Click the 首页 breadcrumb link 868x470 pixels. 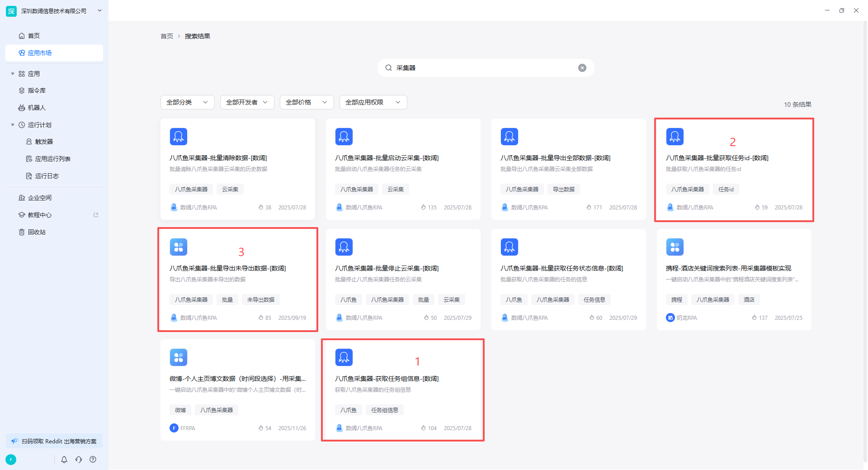pos(167,36)
